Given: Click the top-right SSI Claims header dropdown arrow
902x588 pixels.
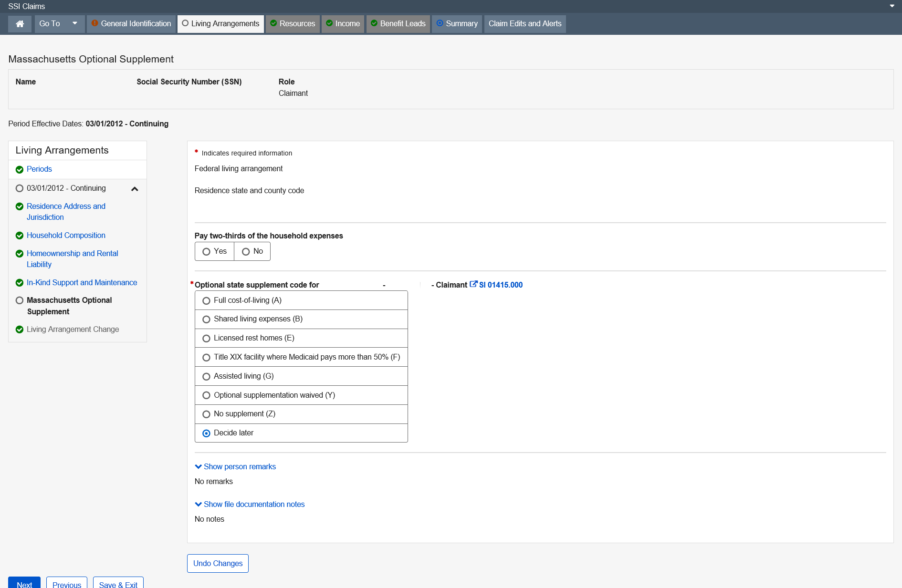Looking at the screenshot, I should pos(892,6).
